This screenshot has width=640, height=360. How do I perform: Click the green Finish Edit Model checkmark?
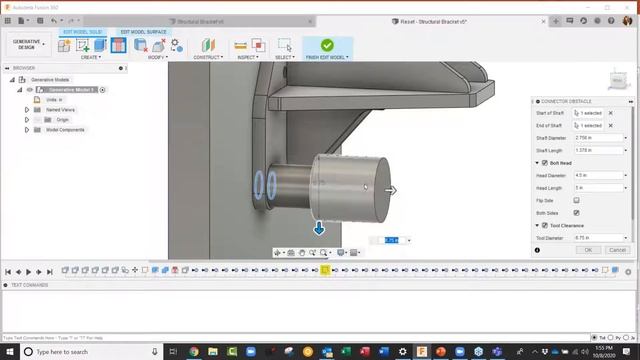(x=327, y=45)
